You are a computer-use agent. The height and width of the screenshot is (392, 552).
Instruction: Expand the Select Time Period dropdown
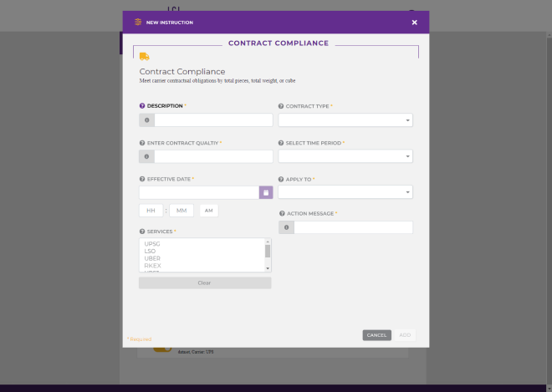click(345, 156)
